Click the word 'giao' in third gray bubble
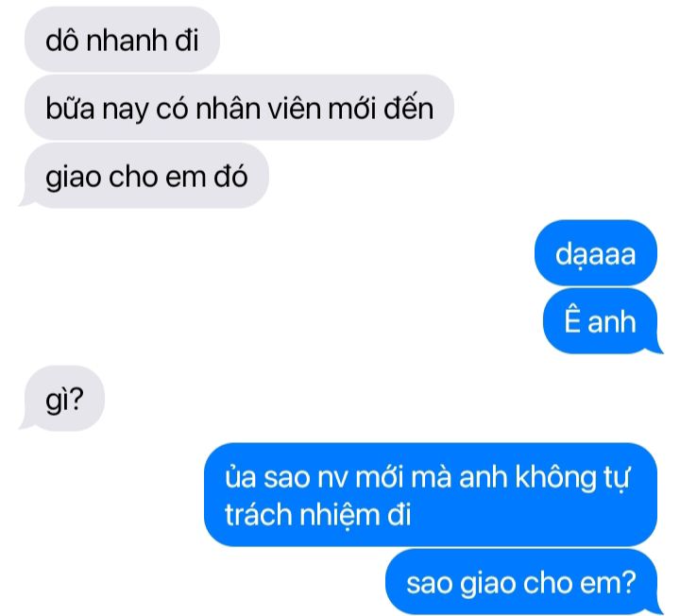 pos(73,177)
